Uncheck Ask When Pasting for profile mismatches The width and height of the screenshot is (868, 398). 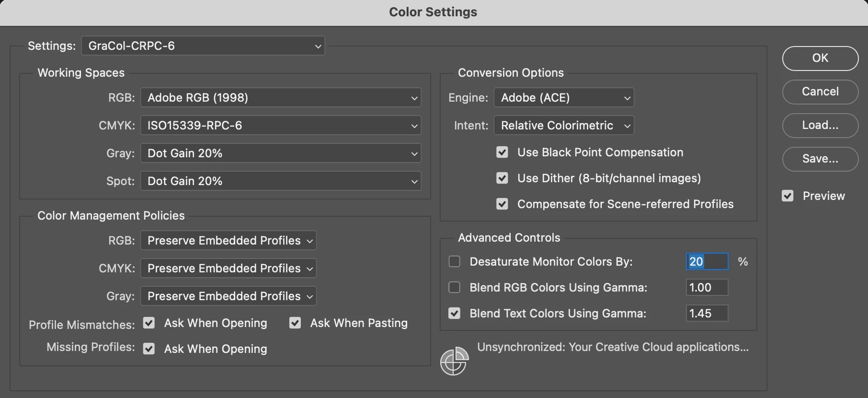click(295, 323)
